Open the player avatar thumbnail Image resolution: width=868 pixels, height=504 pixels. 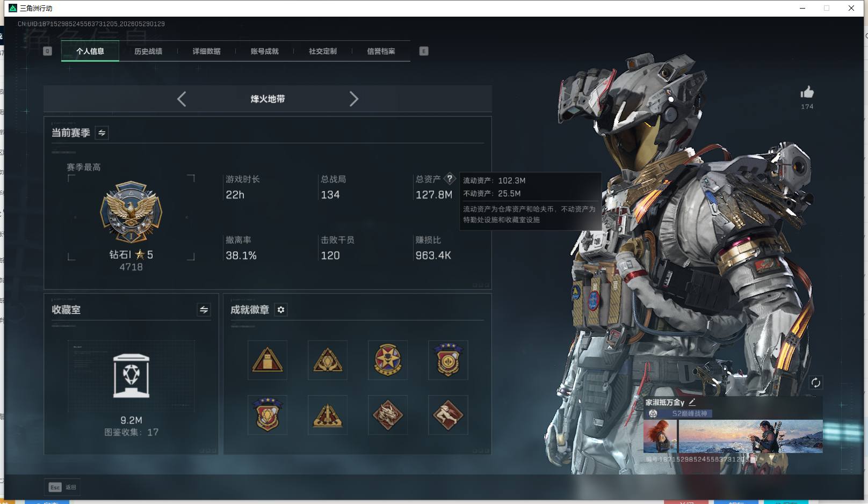tap(660, 436)
